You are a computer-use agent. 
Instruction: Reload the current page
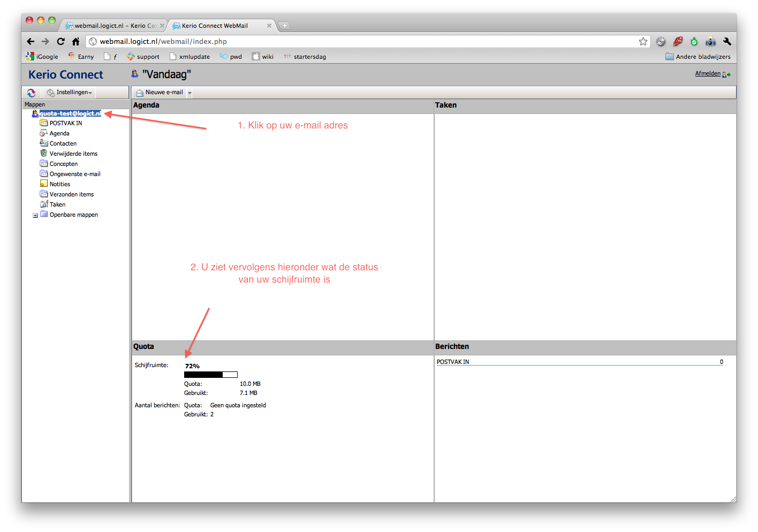click(60, 41)
